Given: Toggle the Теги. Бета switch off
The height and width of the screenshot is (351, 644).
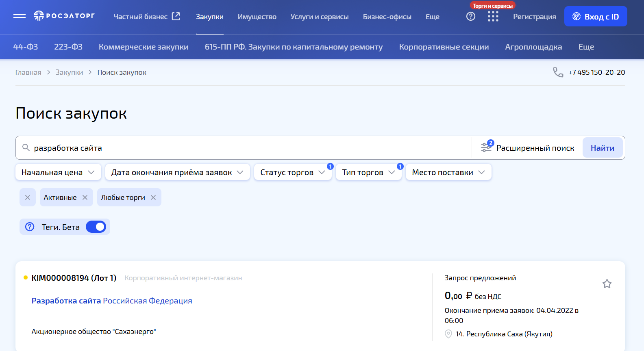Looking at the screenshot, I should (96, 227).
